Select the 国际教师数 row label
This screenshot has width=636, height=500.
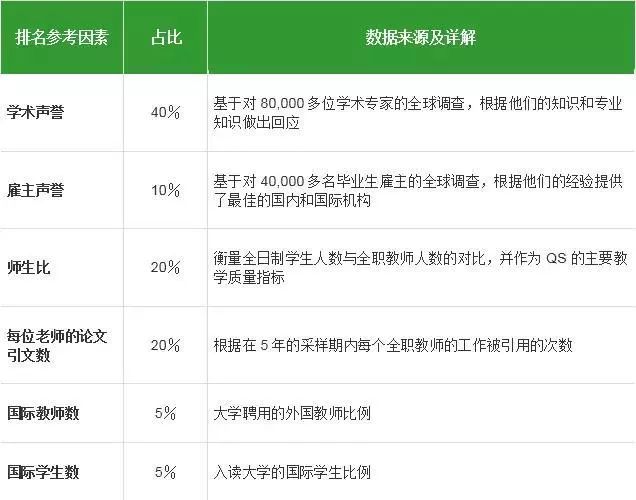pyautogui.click(x=42, y=412)
